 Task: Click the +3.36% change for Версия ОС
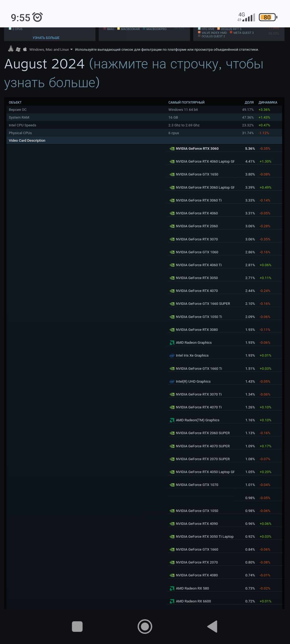coord(264,110)
